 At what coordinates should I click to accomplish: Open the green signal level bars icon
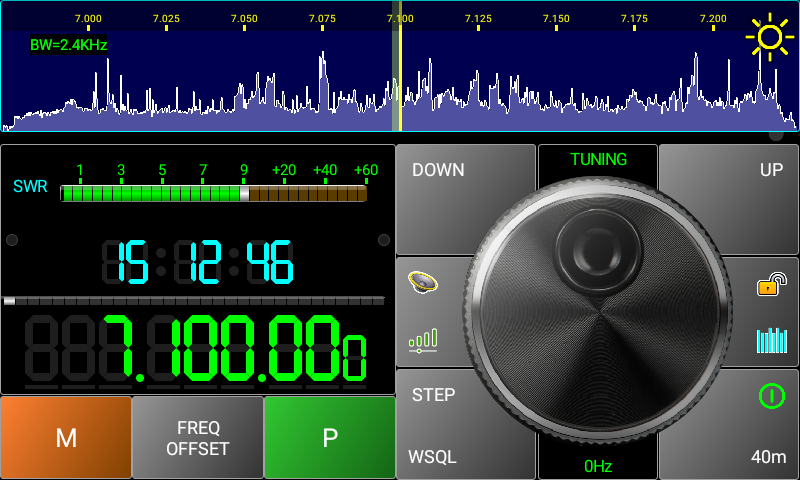423,341
